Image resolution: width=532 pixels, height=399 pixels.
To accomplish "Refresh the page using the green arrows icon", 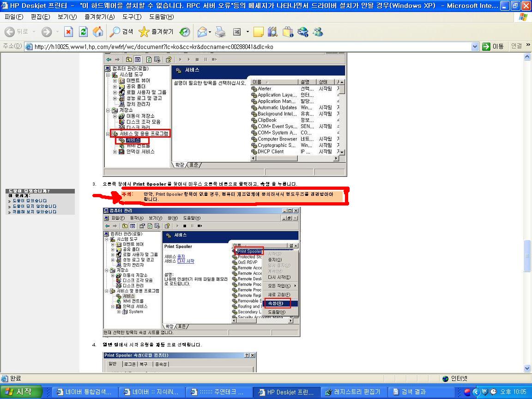I will coord(83,32).
